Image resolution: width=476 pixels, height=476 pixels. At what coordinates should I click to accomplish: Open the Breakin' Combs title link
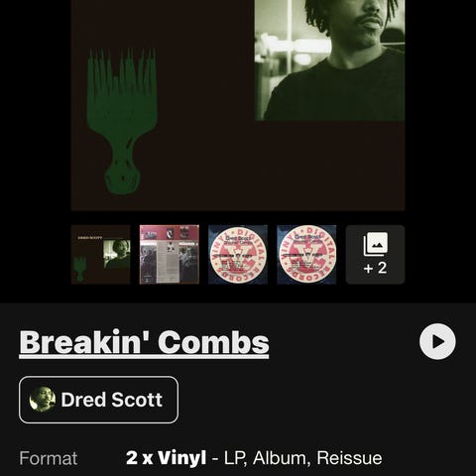click(144, 342)
